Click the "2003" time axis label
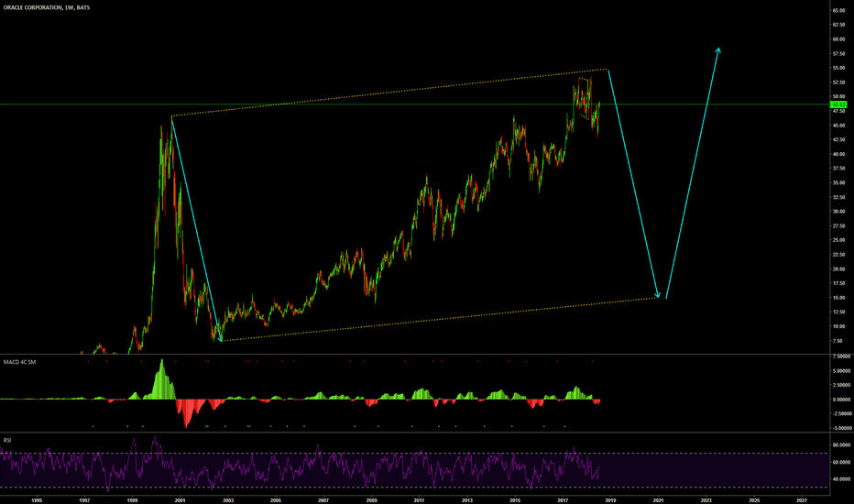 coord(228,499)
